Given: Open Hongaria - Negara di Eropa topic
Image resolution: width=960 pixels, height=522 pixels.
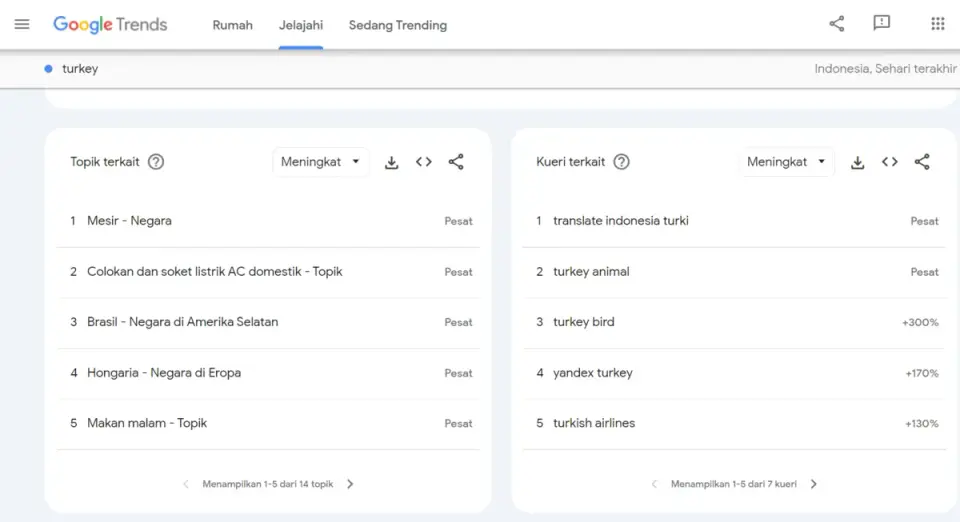Looking at the screenshot, I should (x=268, y=373).
